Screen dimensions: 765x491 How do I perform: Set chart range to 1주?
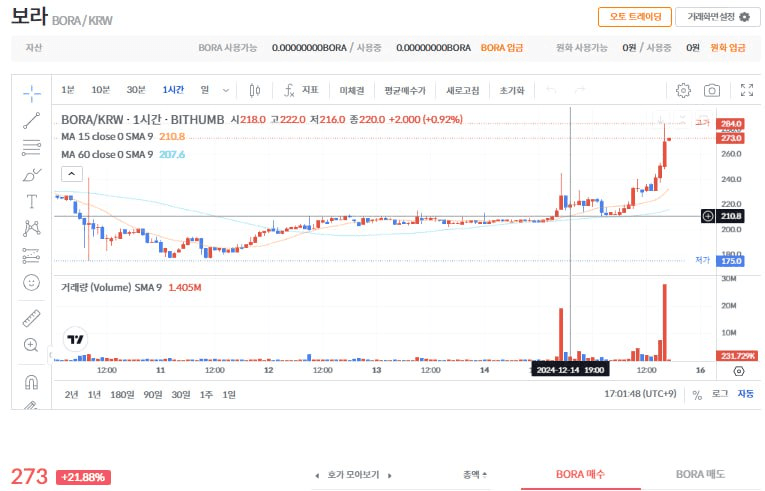click(206, 394)
